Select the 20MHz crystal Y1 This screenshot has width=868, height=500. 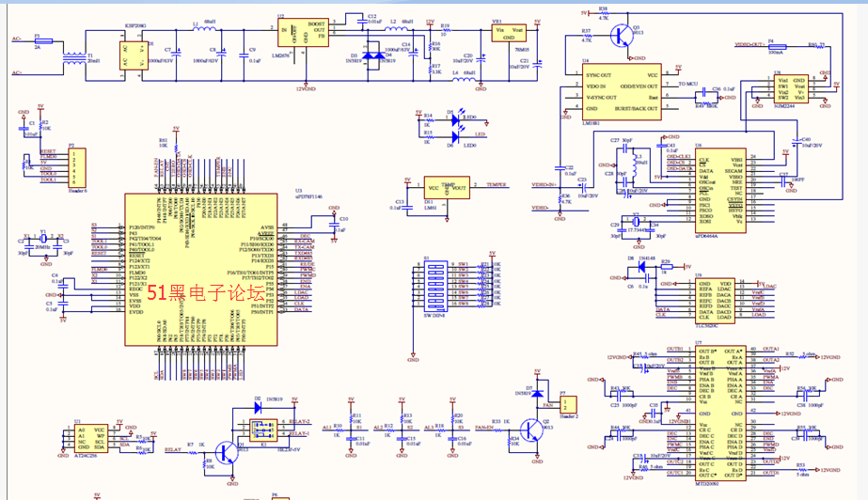[x=43, y=239]
